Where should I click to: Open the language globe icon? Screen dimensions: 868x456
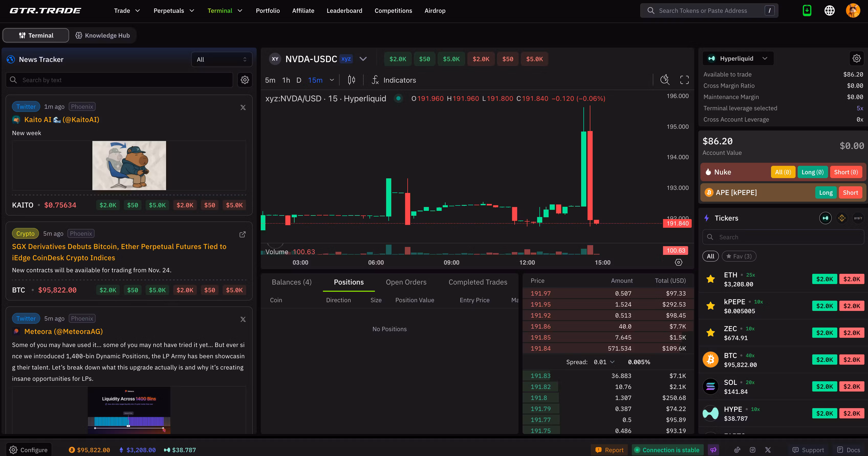pos(829,10)
